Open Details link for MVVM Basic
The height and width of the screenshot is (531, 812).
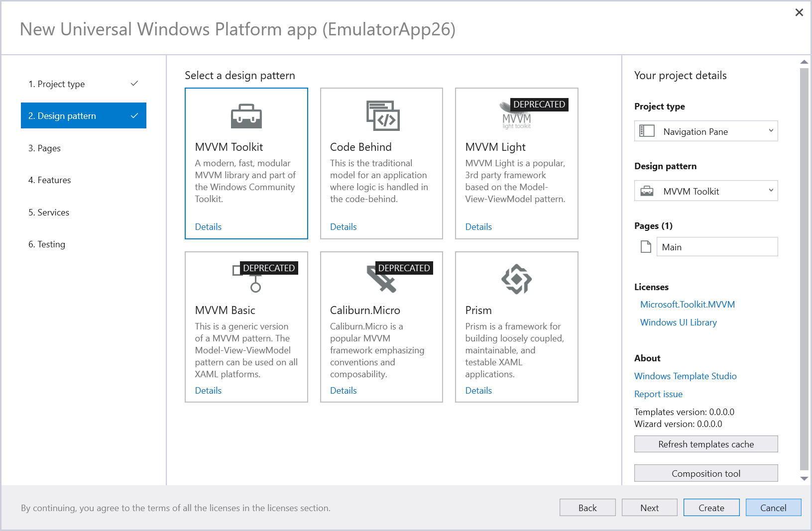tap(208, 391)
